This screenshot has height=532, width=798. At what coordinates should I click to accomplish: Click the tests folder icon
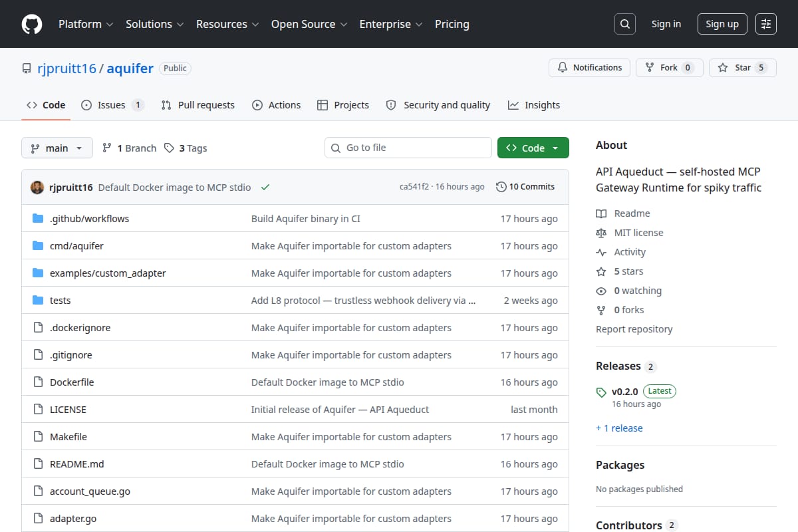point(38,301)
